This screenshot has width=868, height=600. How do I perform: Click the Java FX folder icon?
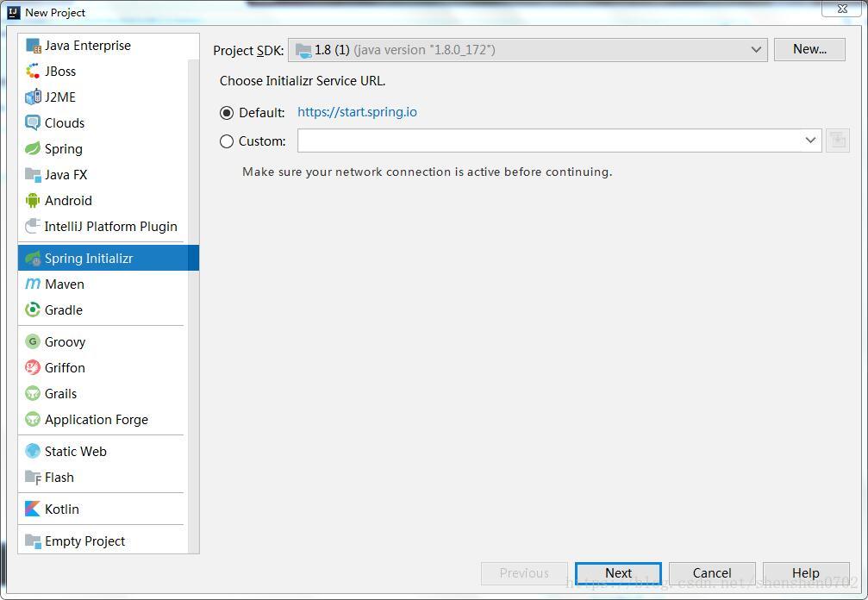[33, 175]
